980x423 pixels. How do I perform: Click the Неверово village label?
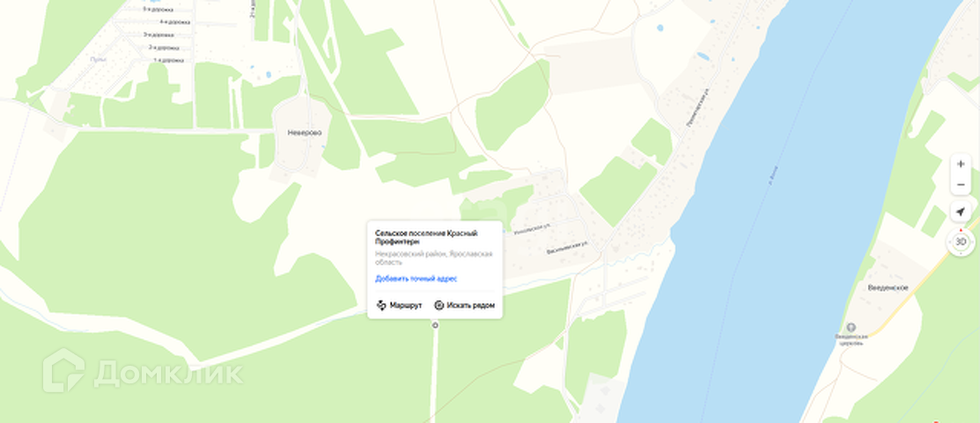click(305, 133)
